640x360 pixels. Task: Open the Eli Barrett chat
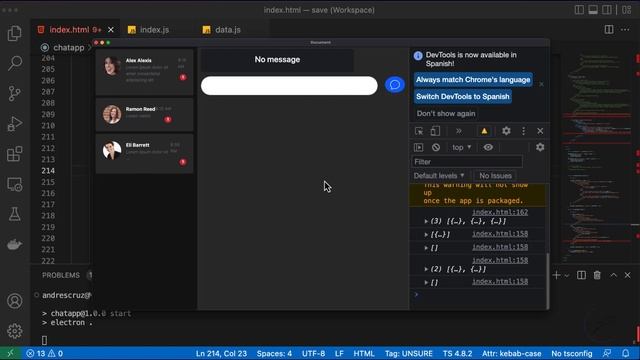pos(144,153)
